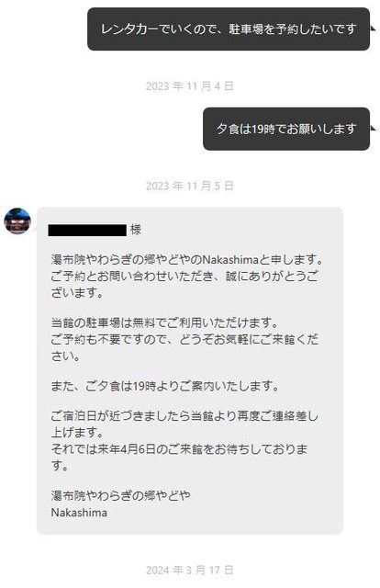380x588 pixels.
Task: Click the 2023年11月5日 date separator
Action: (190, 186)
